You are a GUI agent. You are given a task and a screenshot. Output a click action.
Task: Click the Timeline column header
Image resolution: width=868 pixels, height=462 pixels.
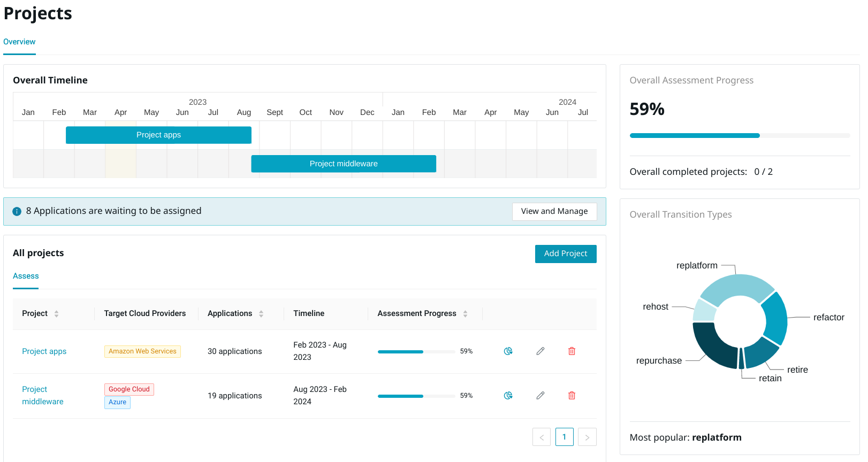coord(309,313)
